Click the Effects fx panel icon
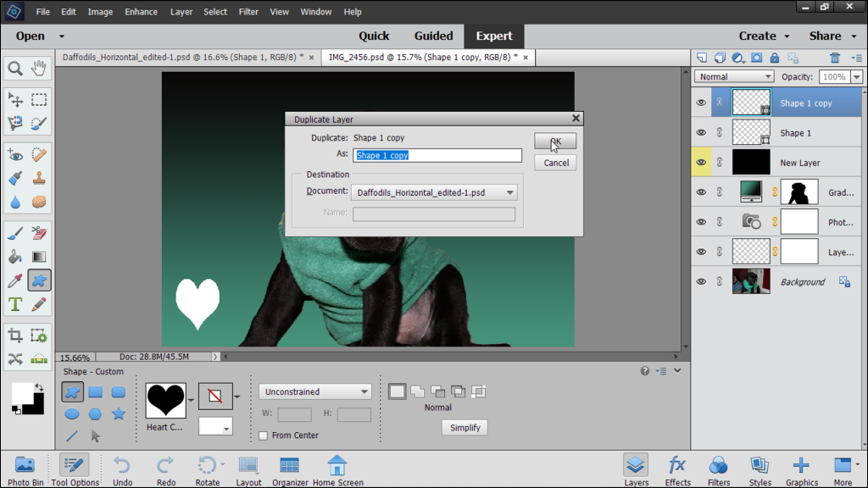Viewport: 868px width, 488px height. (677, 469)
